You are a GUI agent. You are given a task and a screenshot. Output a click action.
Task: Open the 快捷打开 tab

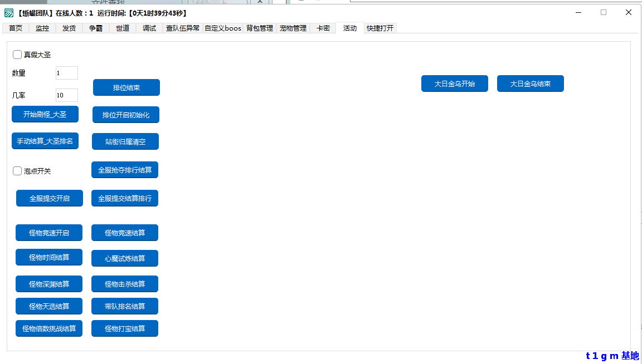tap(380, 28)
